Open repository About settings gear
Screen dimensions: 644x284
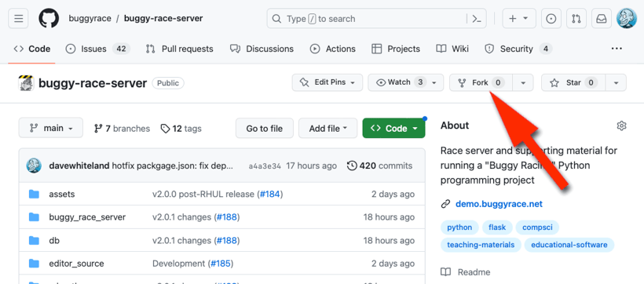pos(622,126)
